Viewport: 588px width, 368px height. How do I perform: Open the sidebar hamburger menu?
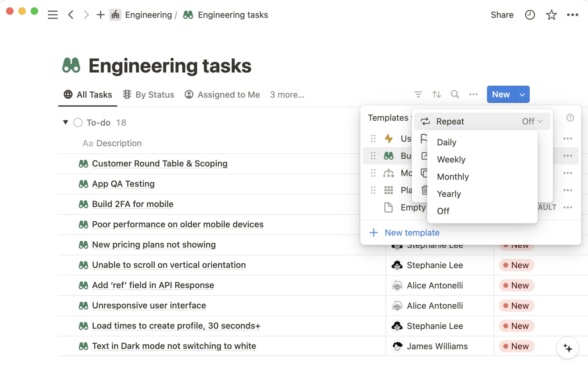pos(53,15)
